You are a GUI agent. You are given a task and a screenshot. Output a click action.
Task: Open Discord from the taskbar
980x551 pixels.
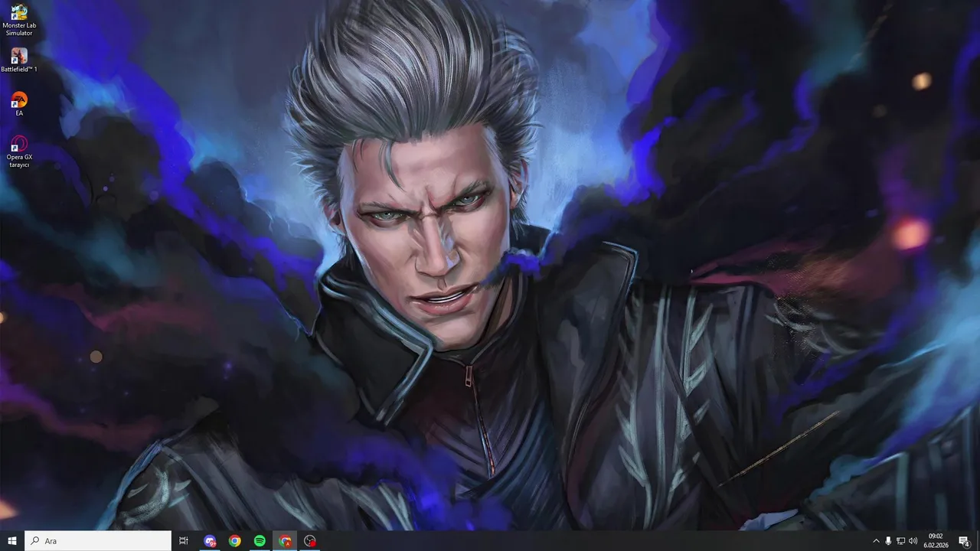210,541
